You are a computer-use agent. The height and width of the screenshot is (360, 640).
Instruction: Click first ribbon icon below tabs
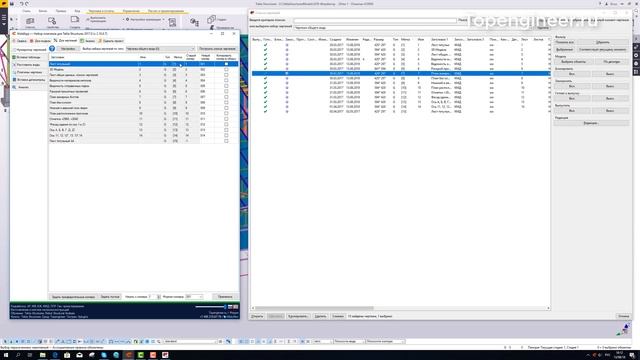(x=30, y=21)
